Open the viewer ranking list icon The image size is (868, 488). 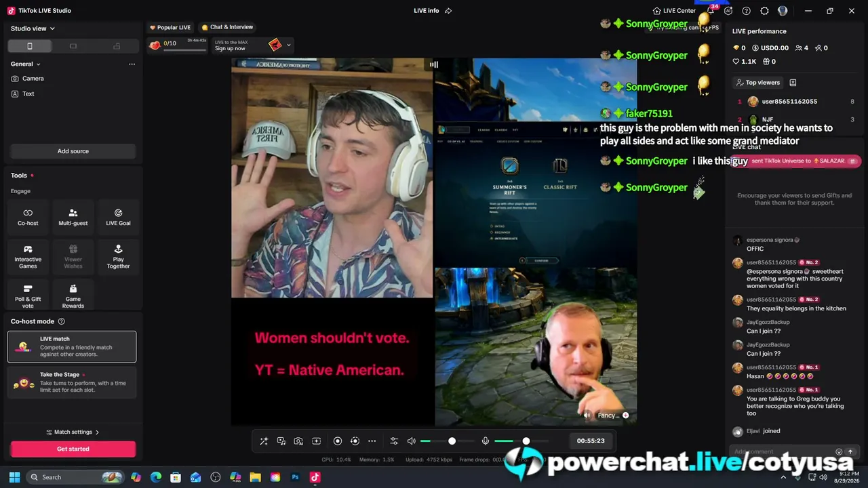click(x=793, y=83)
